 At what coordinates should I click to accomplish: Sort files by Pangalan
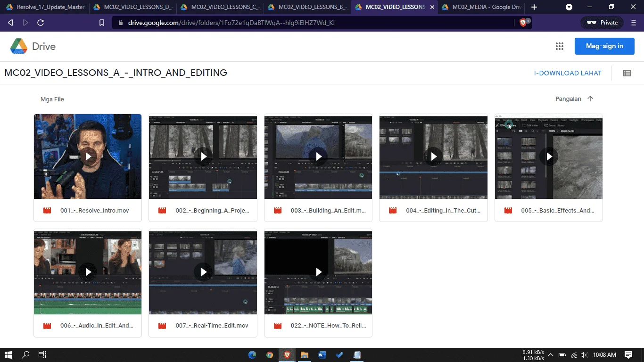click(x=568, y=99)
